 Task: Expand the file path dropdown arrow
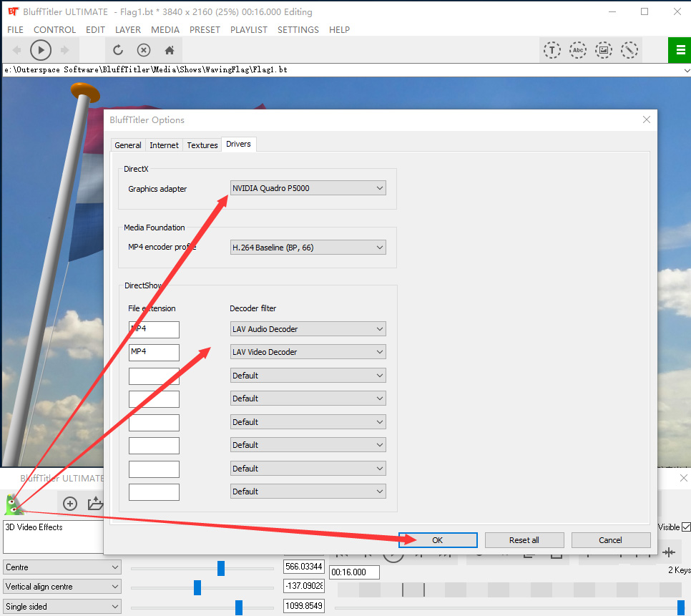pyautogui.click(x=687, y=70)
